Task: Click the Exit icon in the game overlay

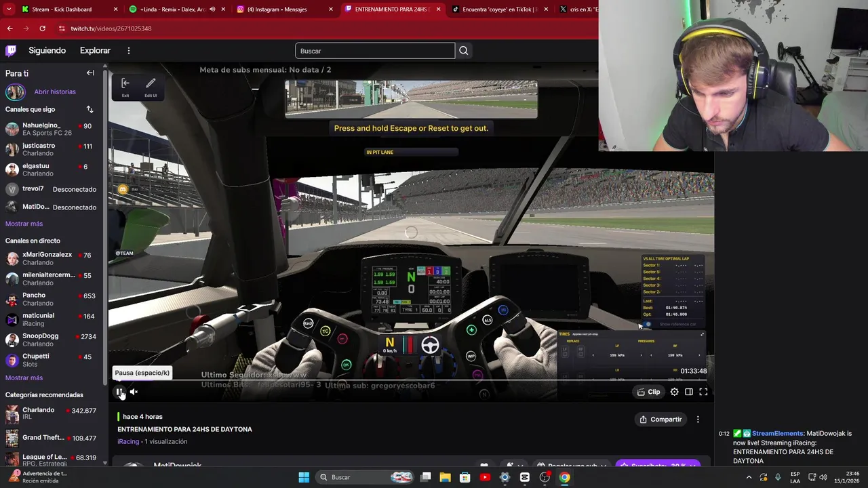Action: tap(125, 86)
